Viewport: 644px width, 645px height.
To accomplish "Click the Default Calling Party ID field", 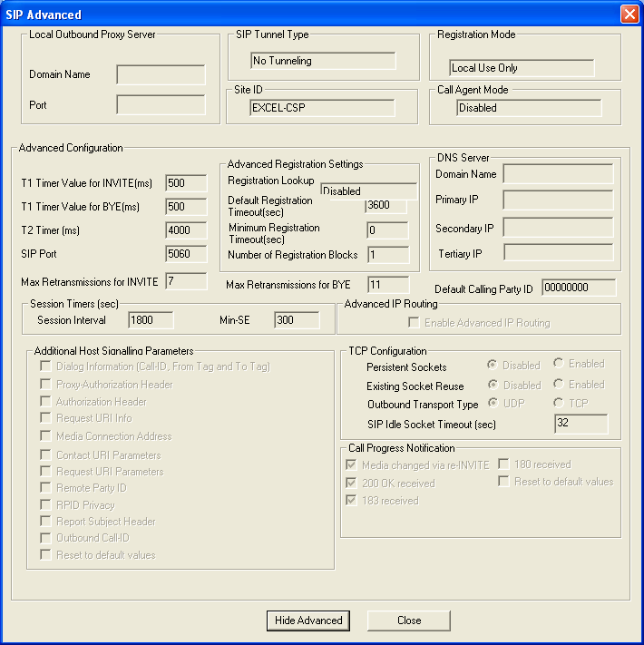I will click(x=578, y=288).
